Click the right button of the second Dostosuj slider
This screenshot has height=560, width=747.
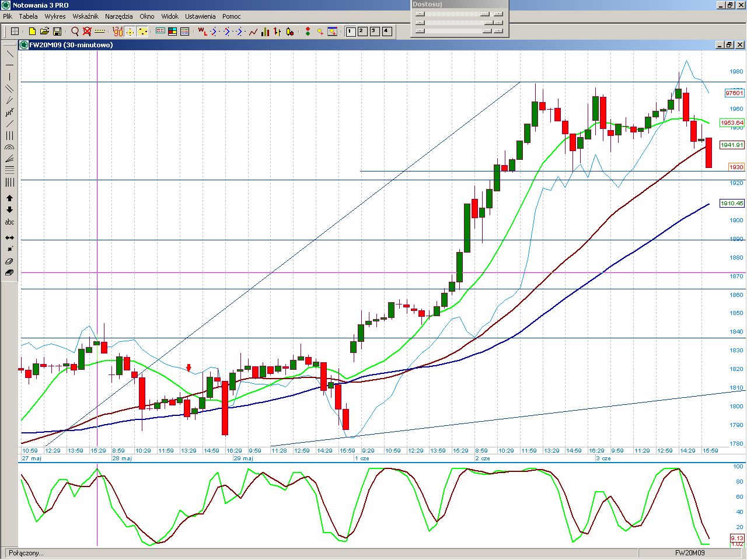pos(498,23)
